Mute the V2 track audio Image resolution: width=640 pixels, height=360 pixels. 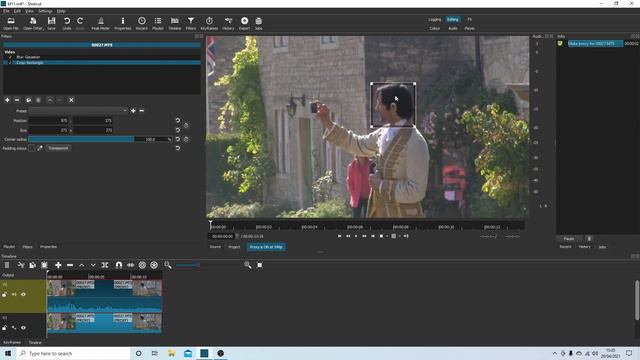[x=14, y=294]
